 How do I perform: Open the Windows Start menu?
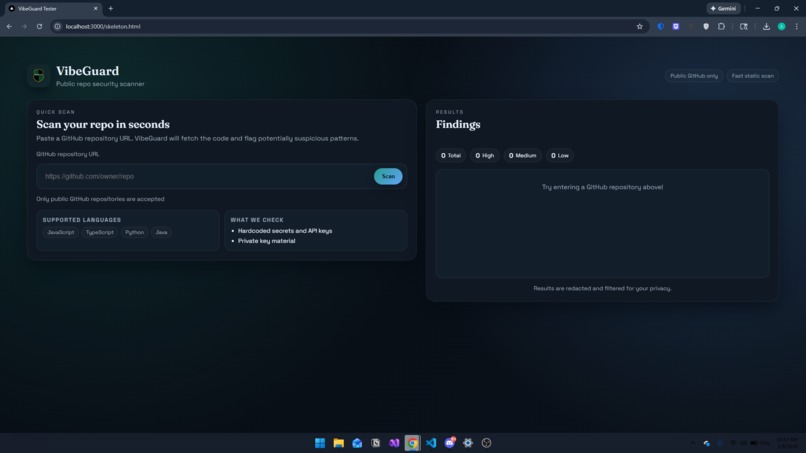320,443
